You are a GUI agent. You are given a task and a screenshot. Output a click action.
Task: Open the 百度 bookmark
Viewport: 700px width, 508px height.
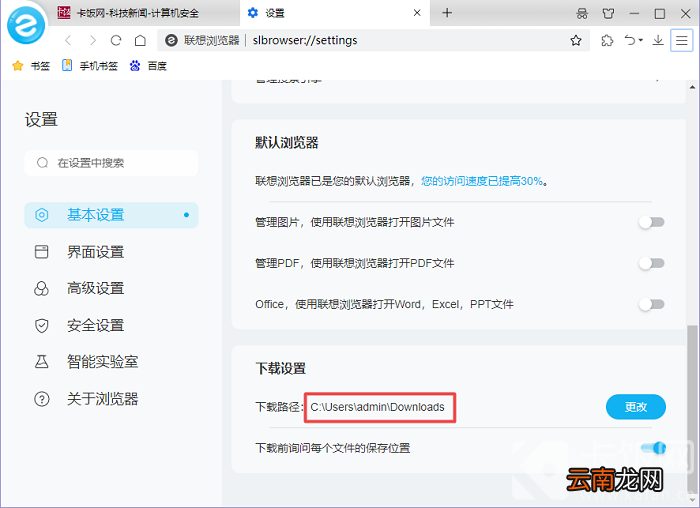coord(148,66)
